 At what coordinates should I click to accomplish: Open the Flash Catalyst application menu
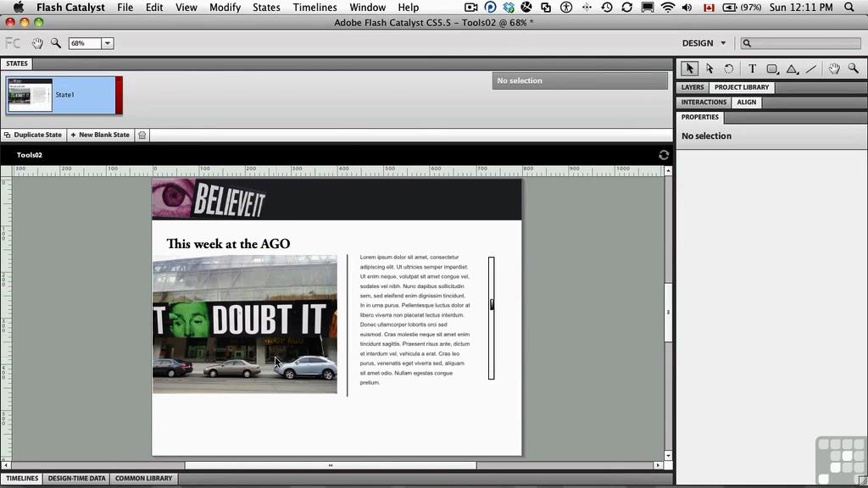[70, 7]
